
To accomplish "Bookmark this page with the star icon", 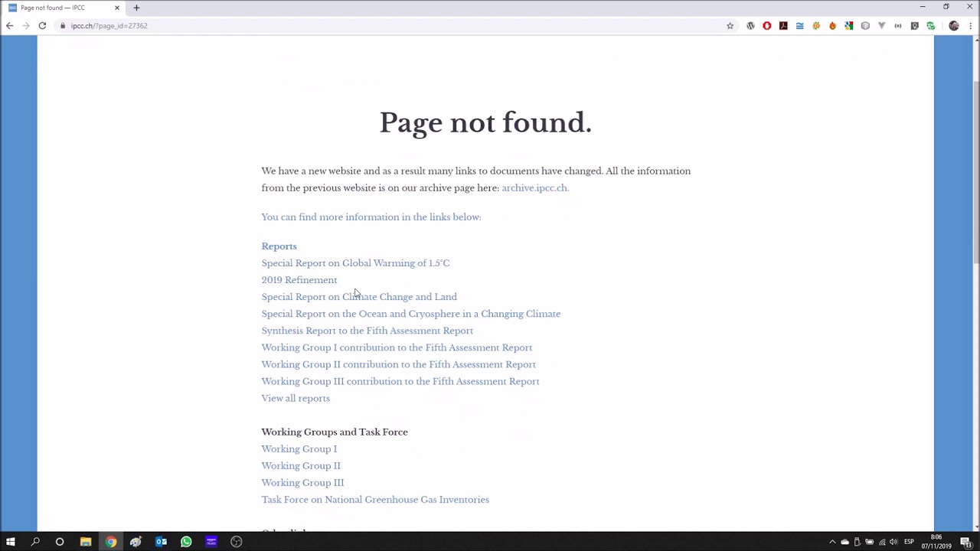I will (730, 26).
